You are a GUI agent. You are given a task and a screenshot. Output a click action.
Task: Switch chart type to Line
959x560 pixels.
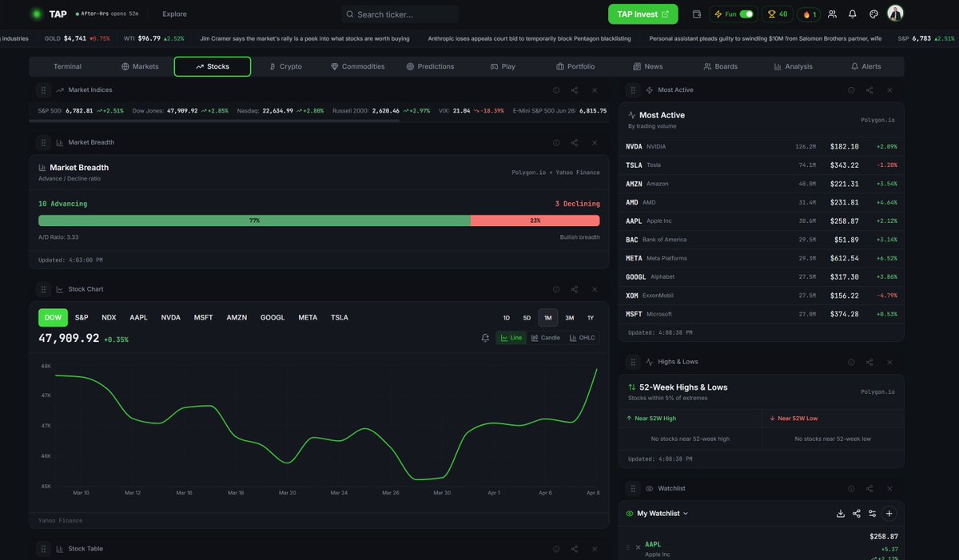tap(511, 338)
